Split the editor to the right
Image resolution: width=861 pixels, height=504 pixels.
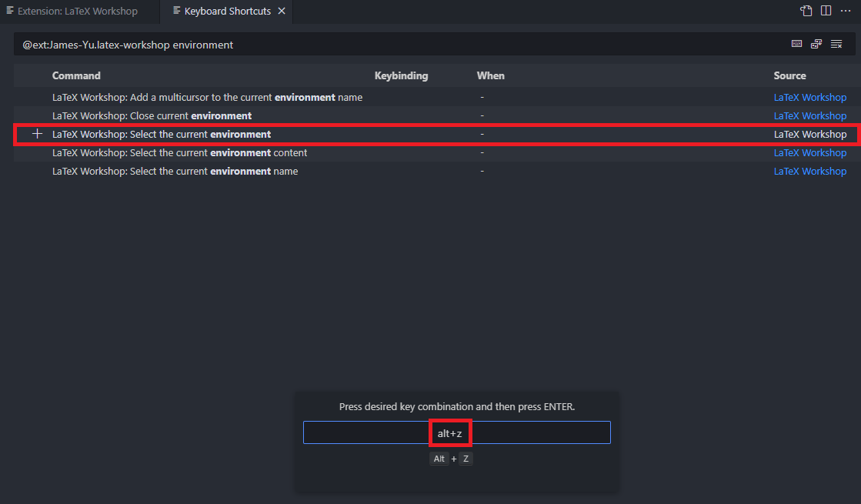click(x=826, y=11)
